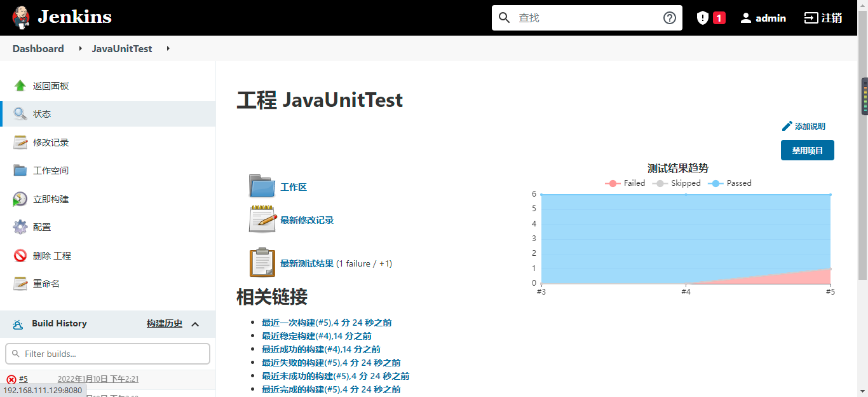Open the 最新修改记录 link
868x397 pixels.
[x=307, y=220]
